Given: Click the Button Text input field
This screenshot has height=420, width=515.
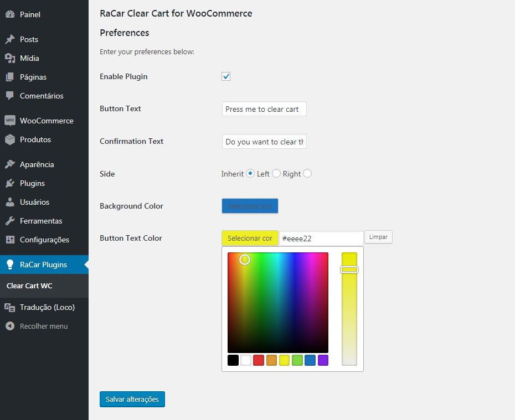Looking at the screenshot, I should point(264,109).
